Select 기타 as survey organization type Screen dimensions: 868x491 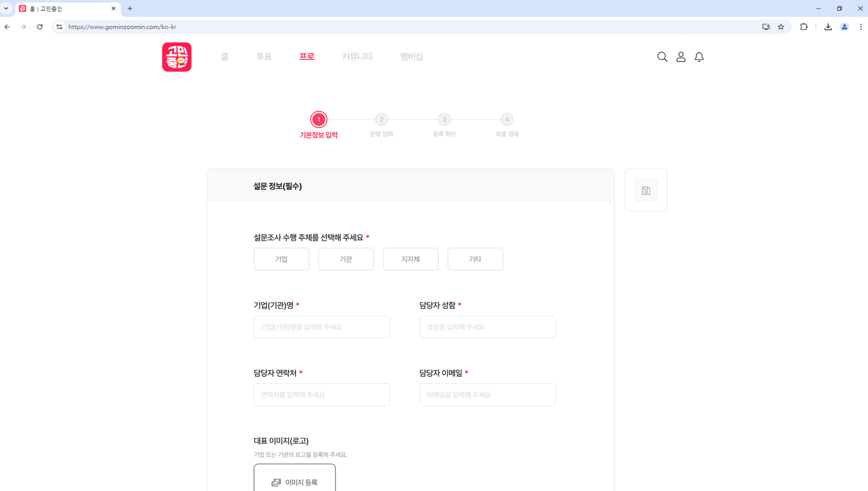tap(475, 259)
